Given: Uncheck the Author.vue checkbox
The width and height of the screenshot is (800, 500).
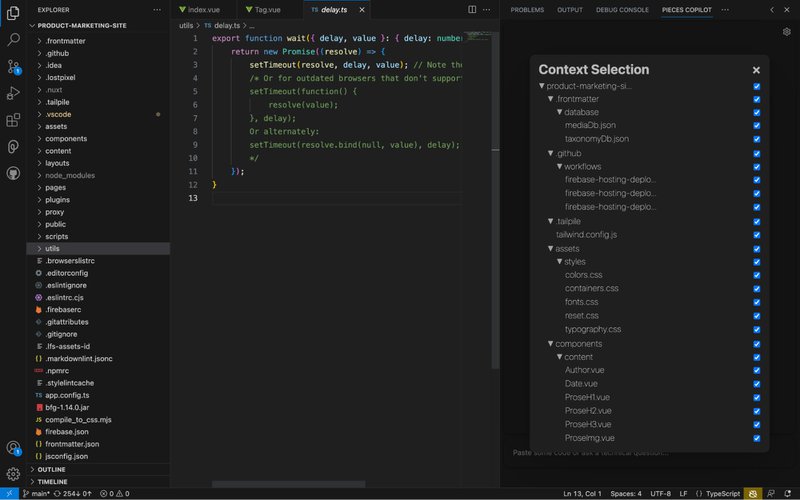Looking at the screenshot, I should 757,370.
